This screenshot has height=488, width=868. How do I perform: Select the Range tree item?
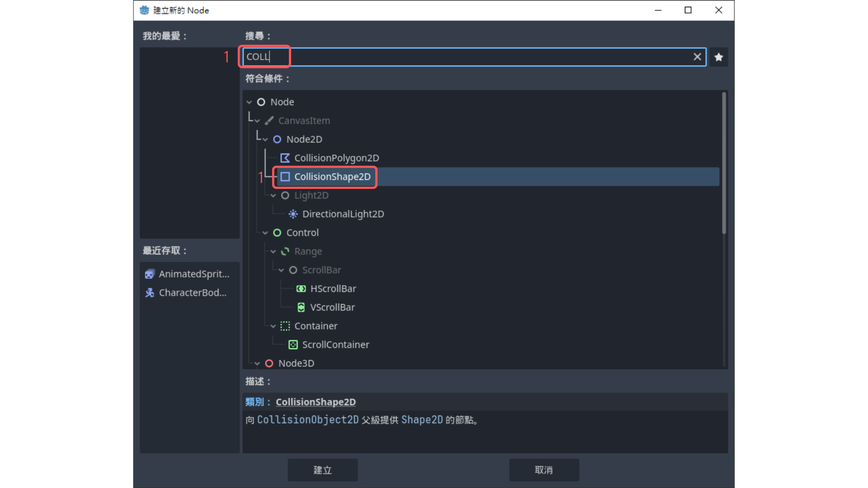(308, 251)
